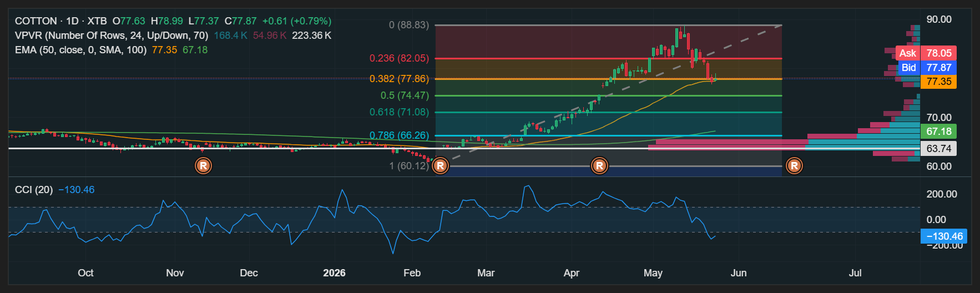The height and width of the screenshot is (293, 980).
Task: Click the VPVR down volume 54.96 K
Action: coord(270,36)
